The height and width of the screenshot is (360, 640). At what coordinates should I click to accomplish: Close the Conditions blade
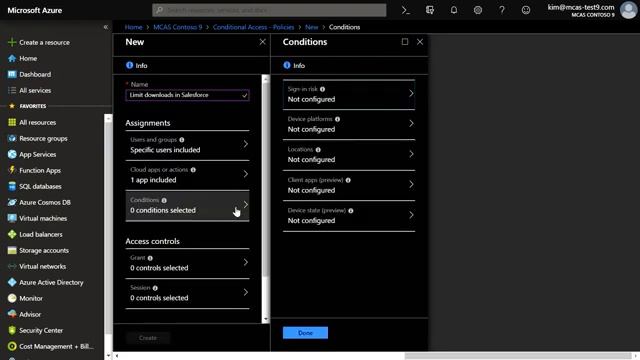420,42
